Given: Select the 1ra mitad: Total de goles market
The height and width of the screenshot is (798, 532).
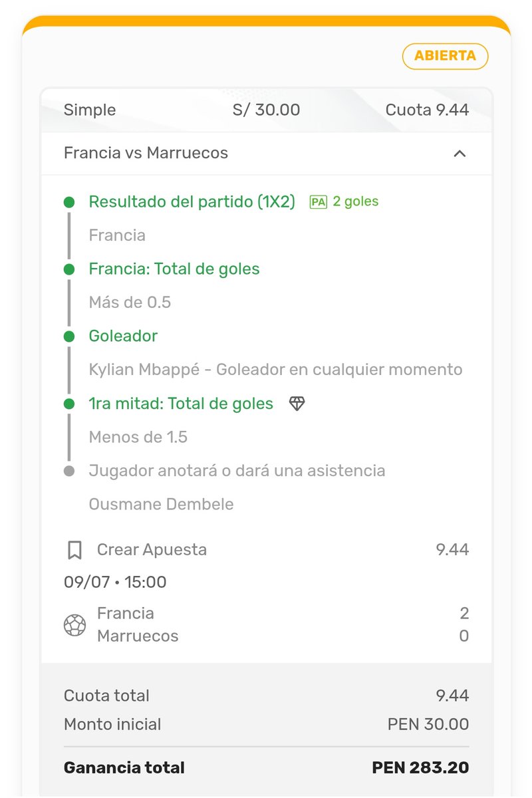Looking at the screenshot, I should [181, 404].
